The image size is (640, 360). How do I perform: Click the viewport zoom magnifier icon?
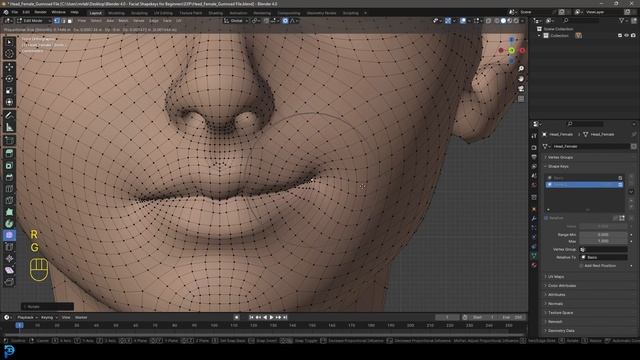(521, 69)
